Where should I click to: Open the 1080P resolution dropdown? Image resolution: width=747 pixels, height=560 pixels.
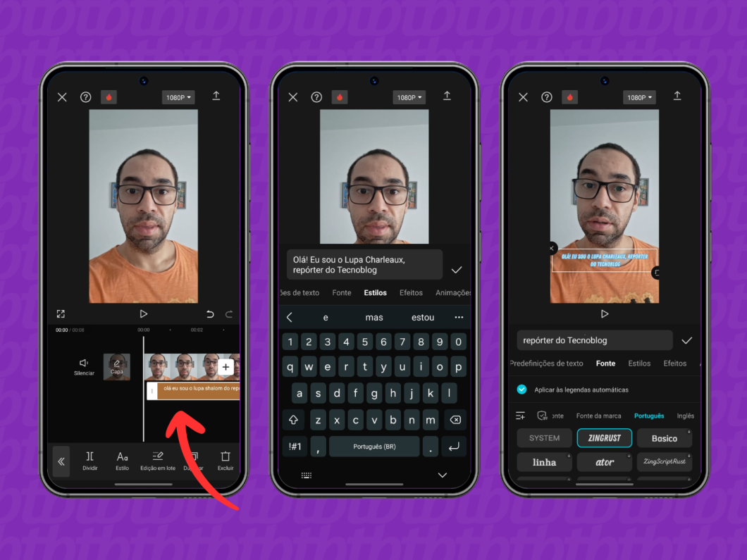[178, 97]
